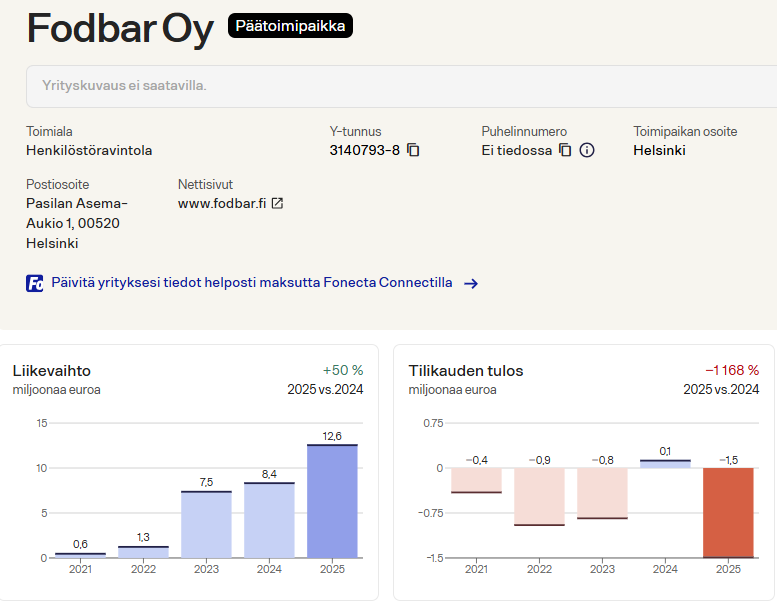
Task: Select the 2022 result bar −0,9
Action: (539, 497)
